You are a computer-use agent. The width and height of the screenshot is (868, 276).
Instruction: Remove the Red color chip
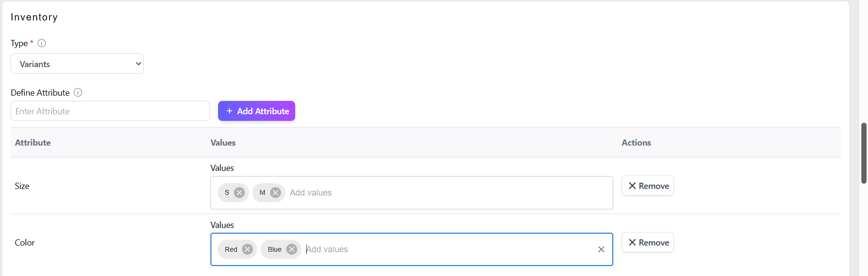pos(248,249)
